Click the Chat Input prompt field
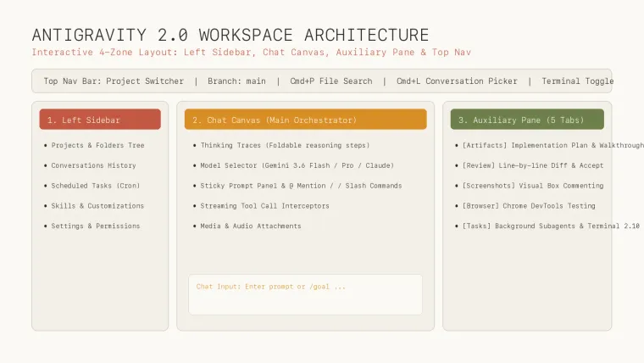The width and height of the screenshot is (644, 363). (x=306, y=295)
